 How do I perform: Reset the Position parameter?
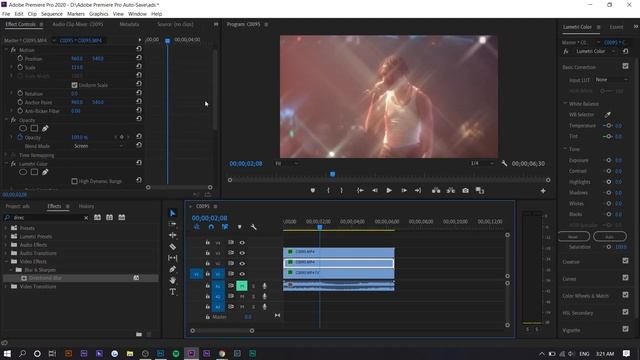pyautogui.click(x=139, y=58)
